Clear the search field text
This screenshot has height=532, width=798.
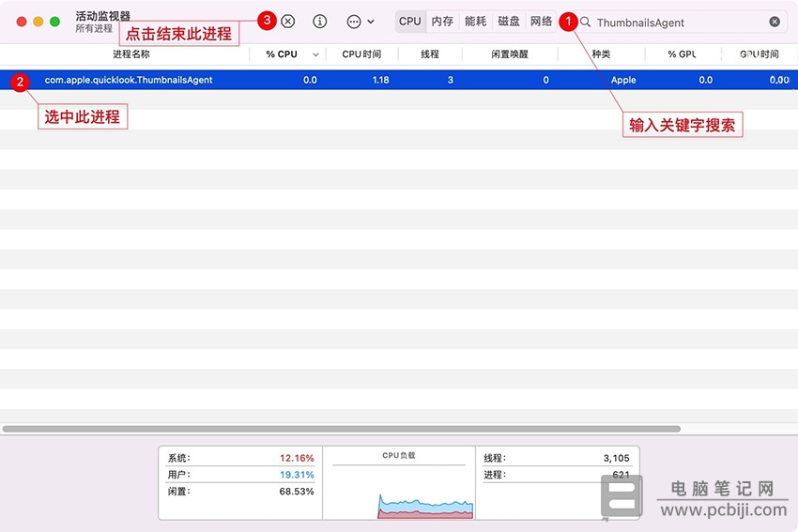pos(775,22)
